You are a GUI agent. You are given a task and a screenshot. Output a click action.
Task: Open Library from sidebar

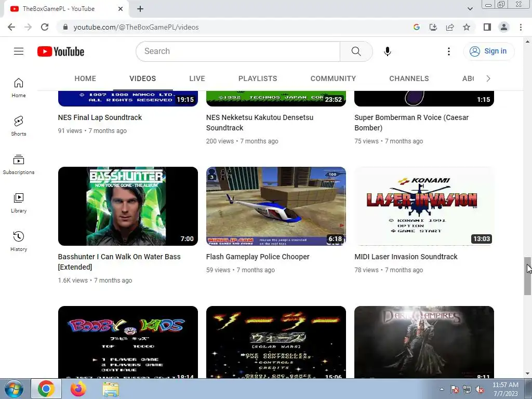coord(19,203)
